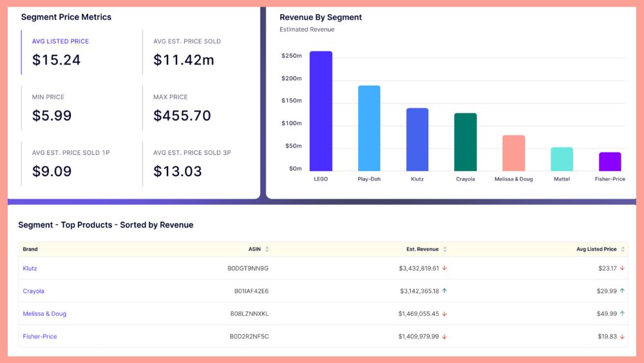Image resolution: width=644 pixels, height=363 pixels.
Task: Click down arrow beside Klutz revenue $3,432,819.61
Action: [444, 268]
